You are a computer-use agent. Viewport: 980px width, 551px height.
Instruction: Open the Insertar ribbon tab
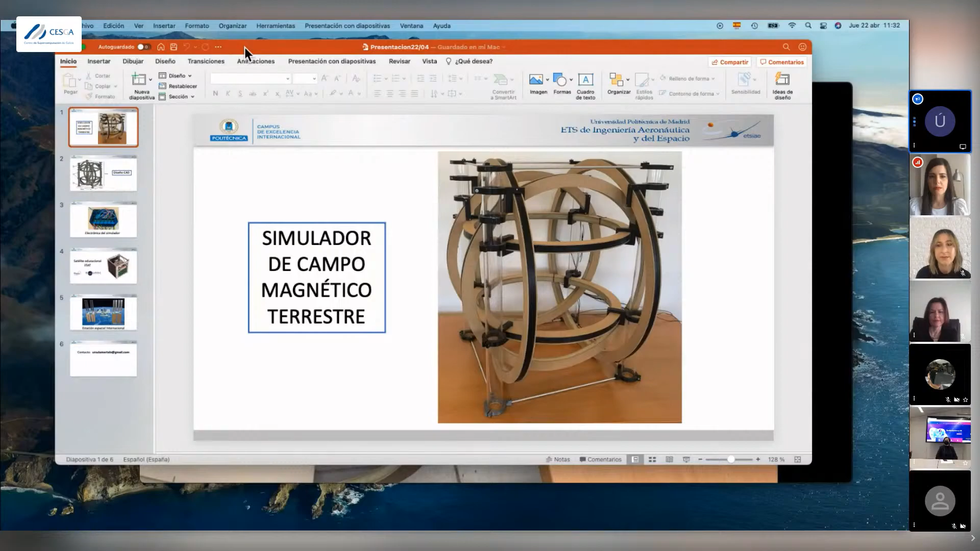99,61
